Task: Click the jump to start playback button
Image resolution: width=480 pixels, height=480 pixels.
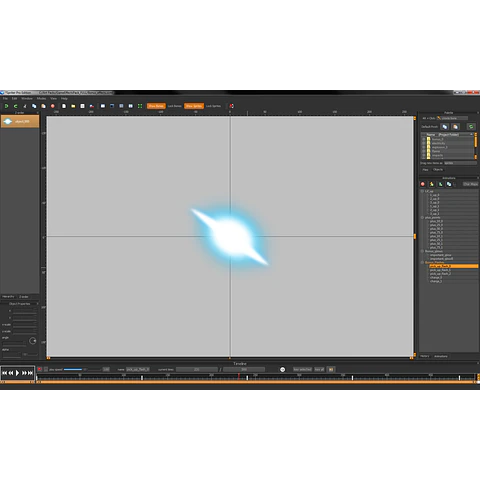Action: (x=5, y=373)
